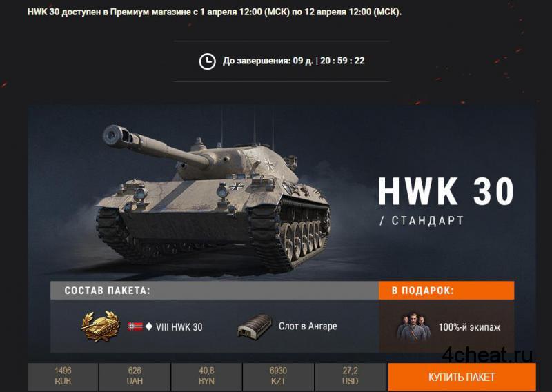The image size is (552, 392).
Task: Click the gold premium tank badge icon
Action: 100,326
